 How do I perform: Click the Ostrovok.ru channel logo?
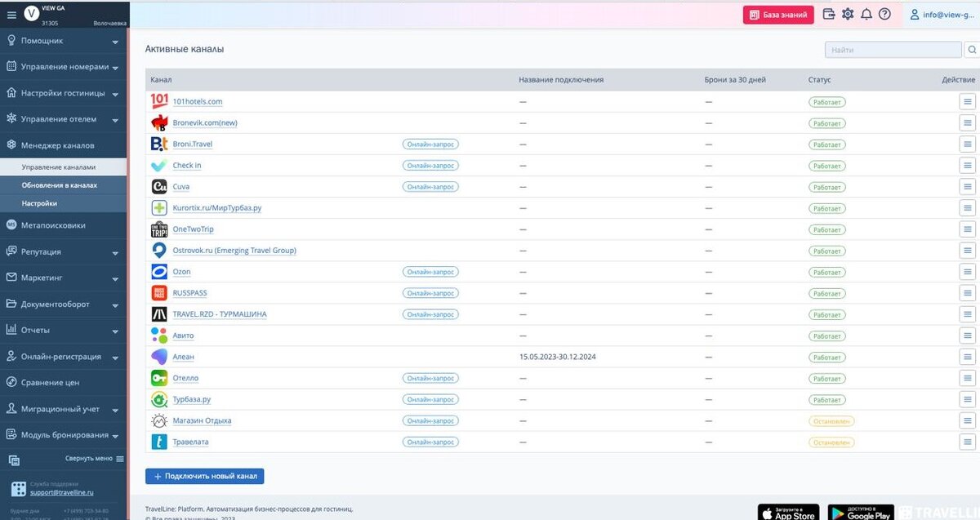tap(159, 251)
